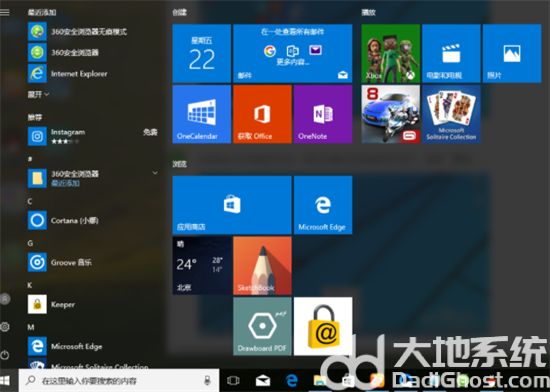Screen dimensions: 550x392
Task: Click the taskbar search box
Action: (119, 380)
